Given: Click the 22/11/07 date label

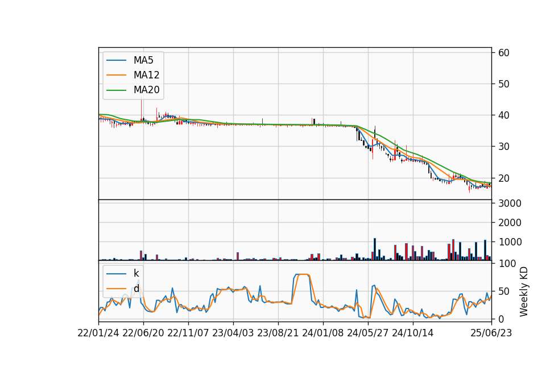Looking at the screenshot, I should point(188,333).
